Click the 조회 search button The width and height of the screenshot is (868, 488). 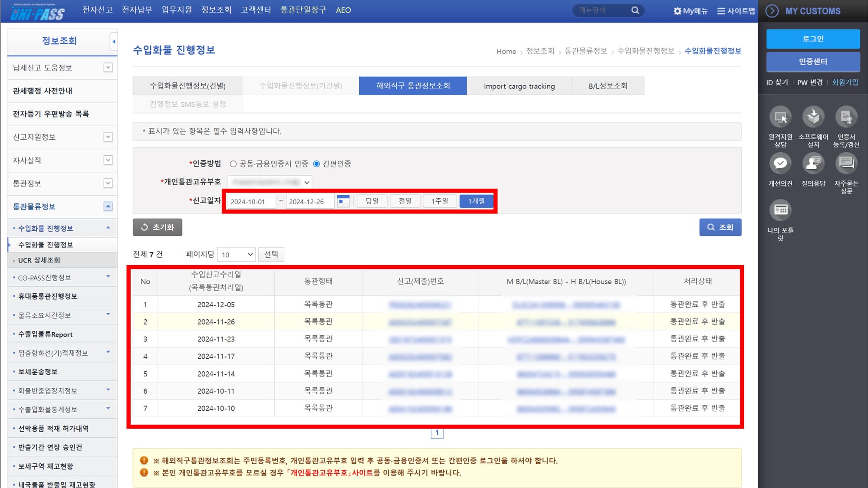click(x=720, y=227)
